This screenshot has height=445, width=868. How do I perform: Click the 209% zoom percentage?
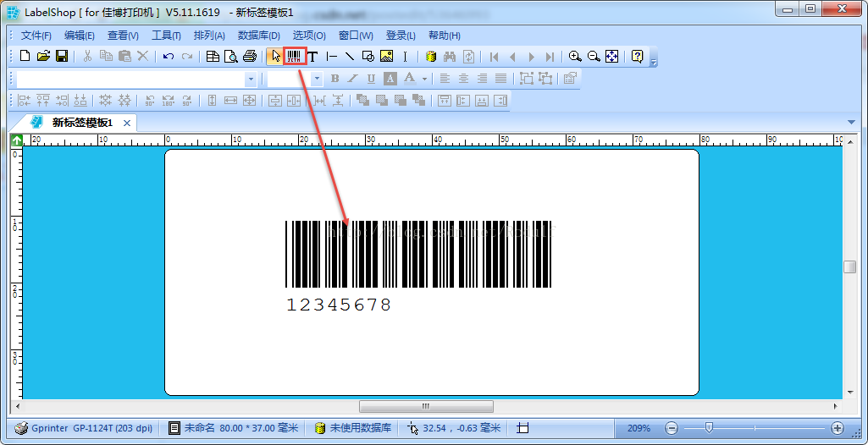639,428
